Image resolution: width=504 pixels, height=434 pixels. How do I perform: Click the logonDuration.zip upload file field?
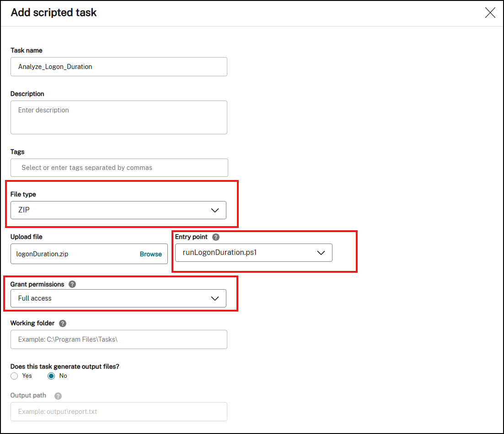coord(73,254)
